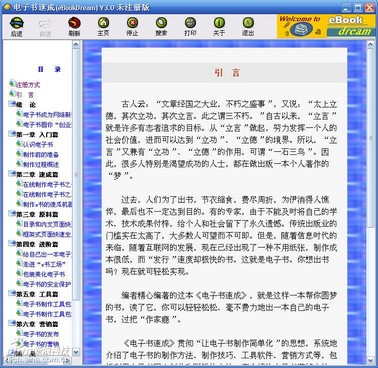This screenshot has width=378, height=368.
Task: Click the folder icon of 第三章 原料篇
Action: click(12, 214)
